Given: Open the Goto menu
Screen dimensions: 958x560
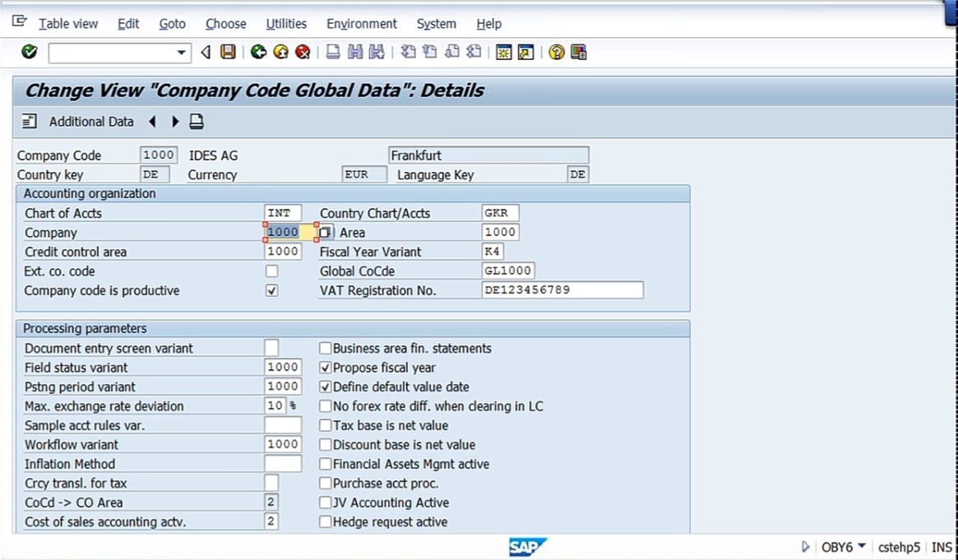Looking at the screenshot, I should point(173,24).
